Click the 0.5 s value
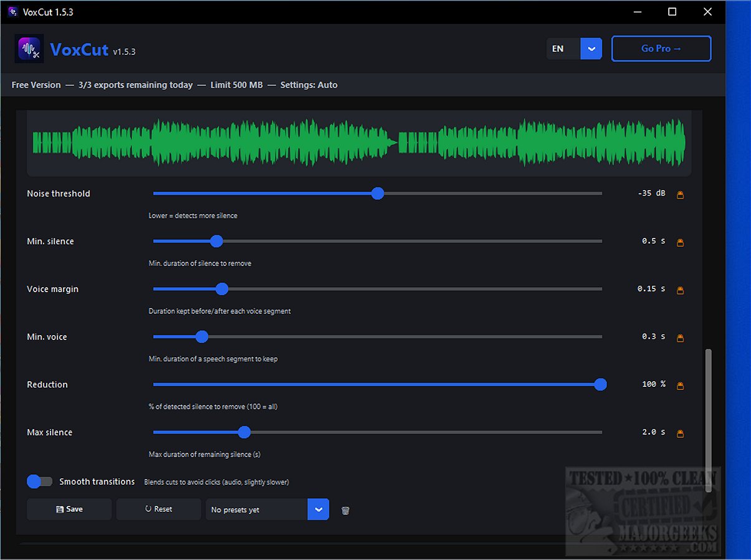The width and height of the screenshot is (751, 560). click(654, 241)
